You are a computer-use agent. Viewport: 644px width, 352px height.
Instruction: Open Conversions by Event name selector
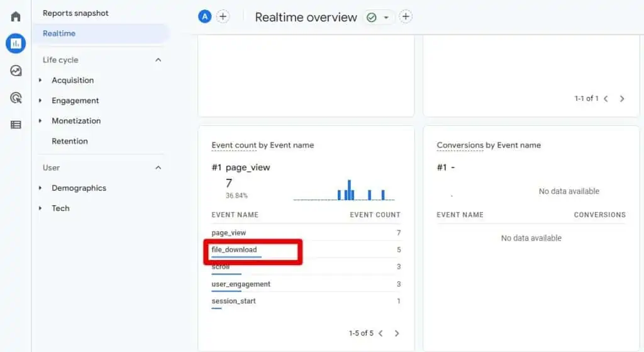pyautogui.click(x=488, y=145)
